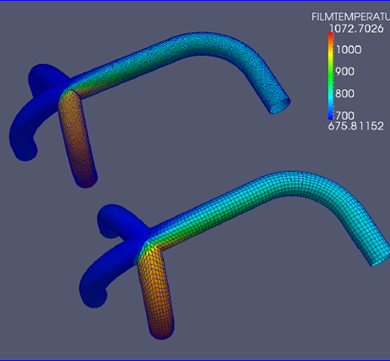
Task: Select the minimum value label 675.81152
Action: coord(356,126)
